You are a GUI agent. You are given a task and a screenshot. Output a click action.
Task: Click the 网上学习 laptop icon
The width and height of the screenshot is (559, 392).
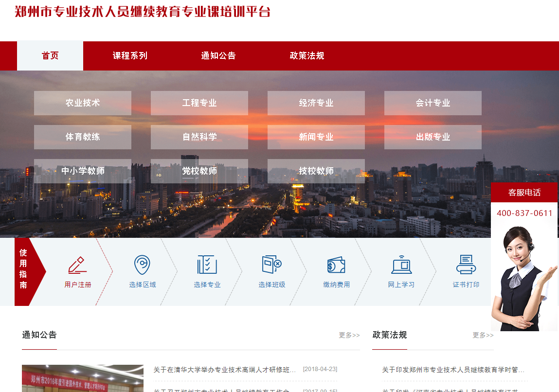click(x=401, y=265)
